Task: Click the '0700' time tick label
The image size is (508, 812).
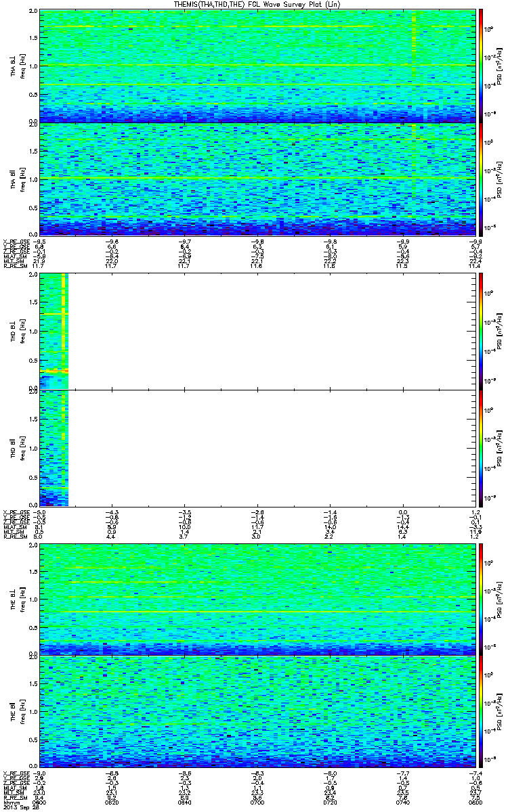Action: [x=258, y=801]
